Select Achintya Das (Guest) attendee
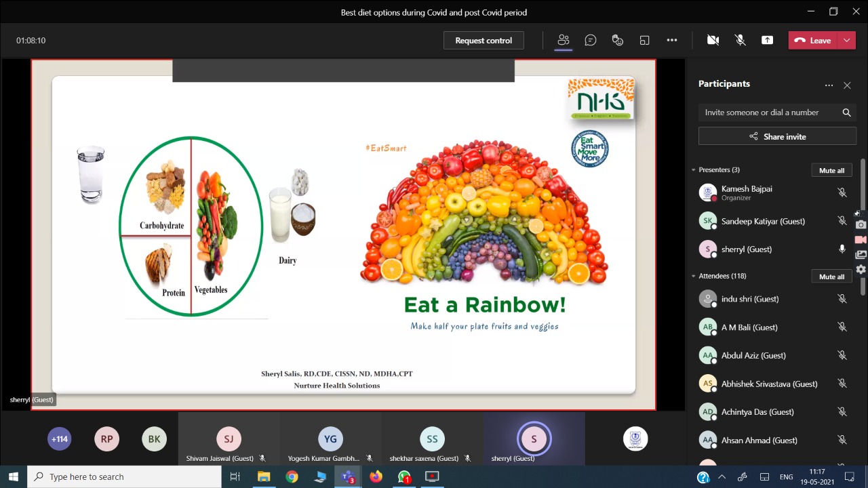The width and height of the screenshot is (868, 488). click(773, 412)
